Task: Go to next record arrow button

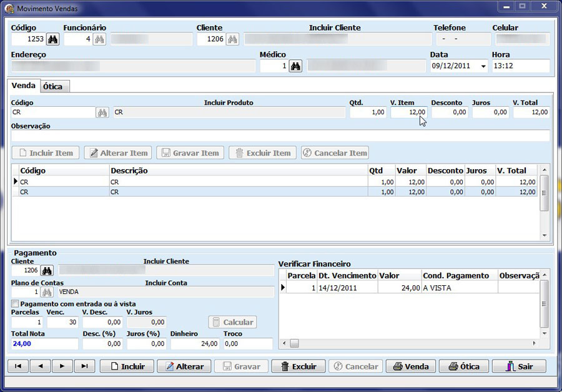Action: (62, 366)
